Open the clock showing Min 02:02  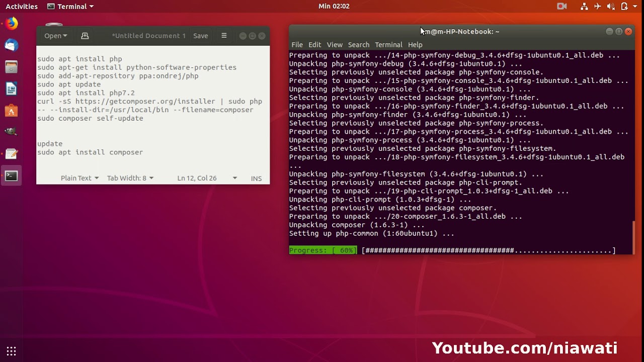[334, 7]
